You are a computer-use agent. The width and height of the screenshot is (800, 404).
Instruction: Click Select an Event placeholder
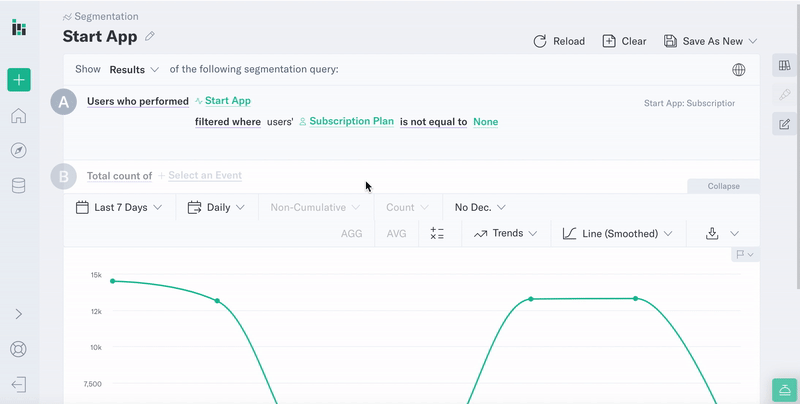click(x=205, y=175)
